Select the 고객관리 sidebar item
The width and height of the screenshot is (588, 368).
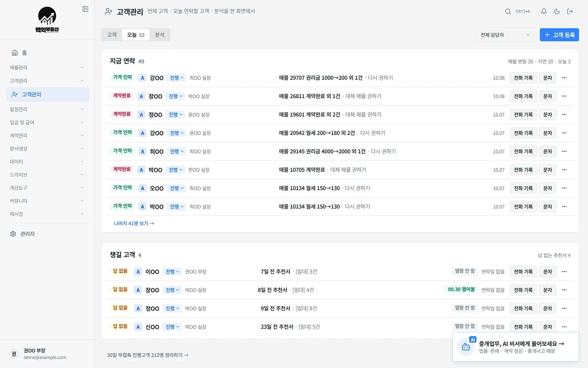(x=48, y=94)
